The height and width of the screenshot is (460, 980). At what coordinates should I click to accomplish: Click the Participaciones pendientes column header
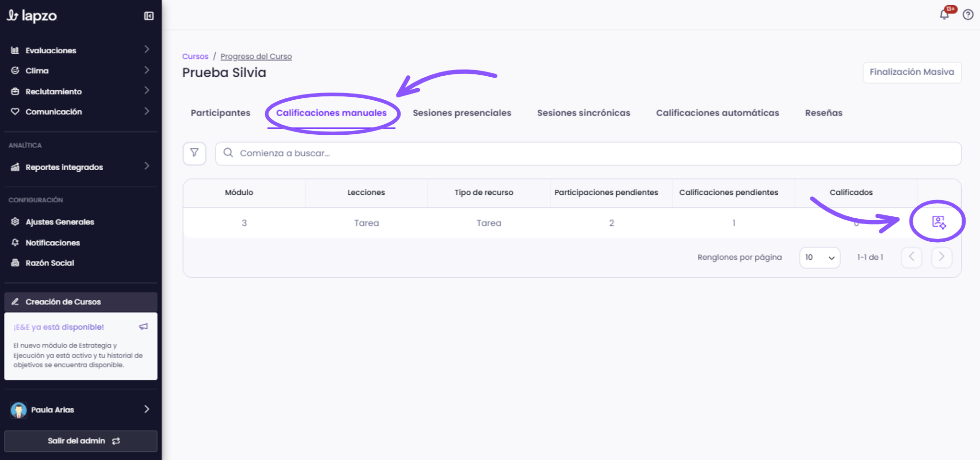coord(606,192)
